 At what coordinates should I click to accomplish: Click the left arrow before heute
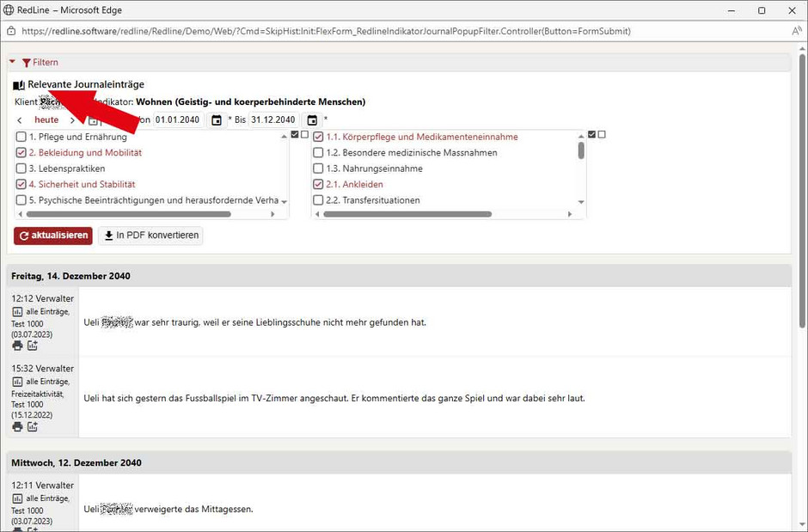point(19,119)
